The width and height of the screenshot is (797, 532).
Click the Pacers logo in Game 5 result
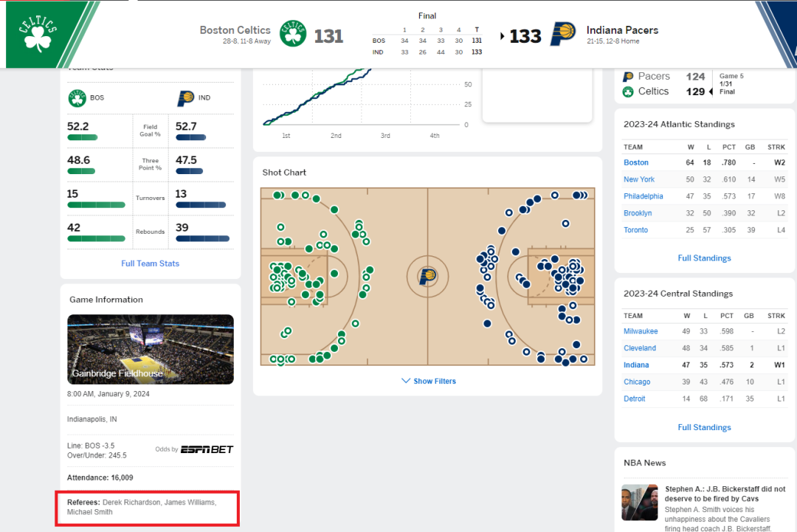pyautogui.click(x=628, y=76)
